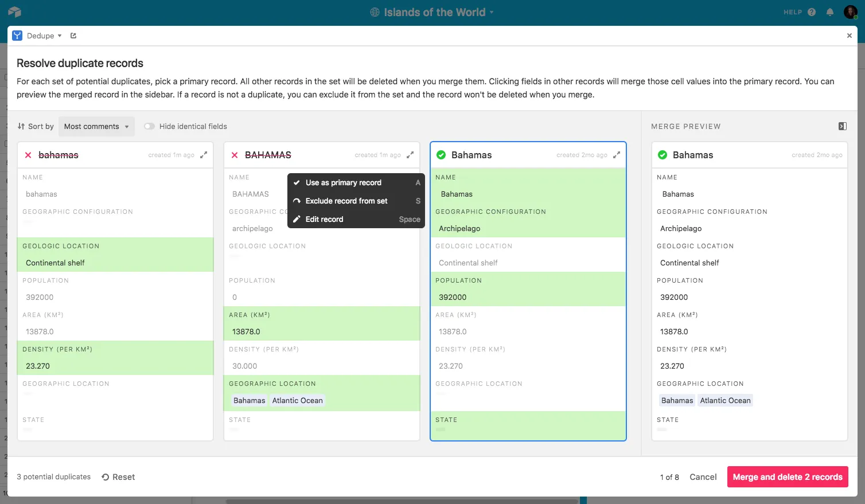Expand Islands of the World base menu

tap(432, 12)
